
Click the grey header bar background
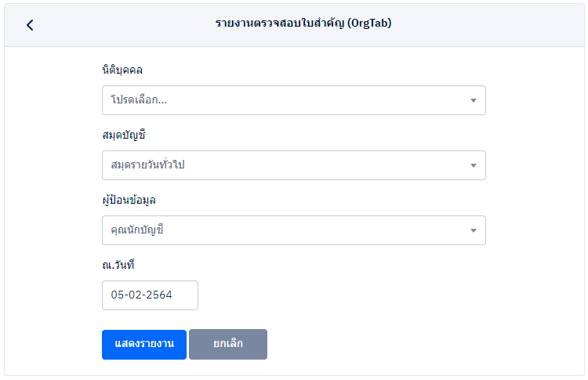coord(486,25)
